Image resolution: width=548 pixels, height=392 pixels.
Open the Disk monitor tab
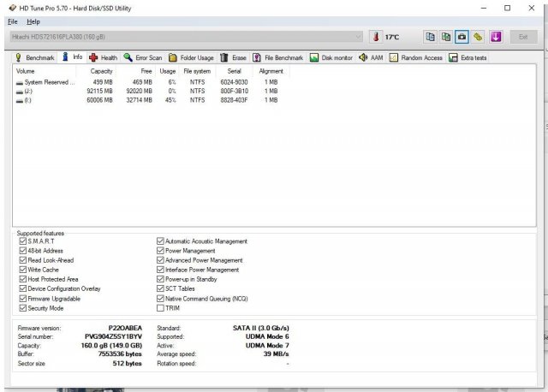tap(331, 57)
